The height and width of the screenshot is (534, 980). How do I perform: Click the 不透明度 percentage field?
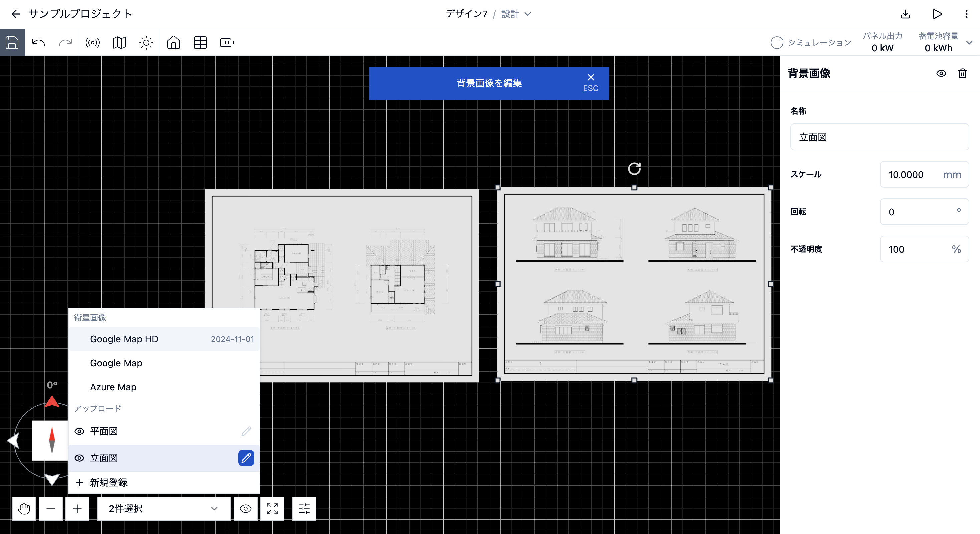[925, 249]
